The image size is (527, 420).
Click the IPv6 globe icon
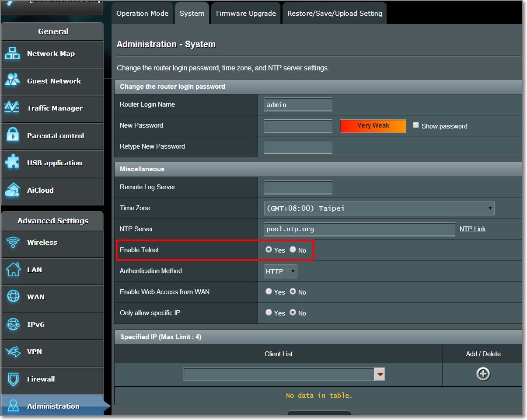coord(13,324)
